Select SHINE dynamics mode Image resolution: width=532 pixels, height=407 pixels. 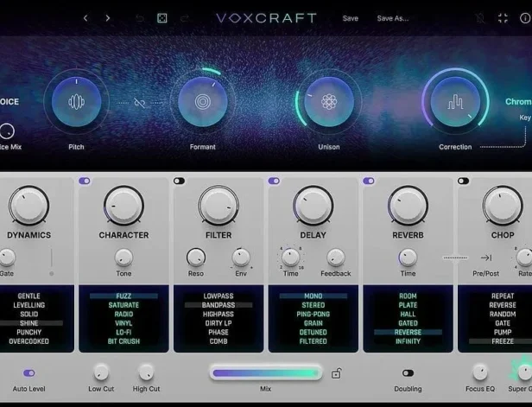(28, 323)
